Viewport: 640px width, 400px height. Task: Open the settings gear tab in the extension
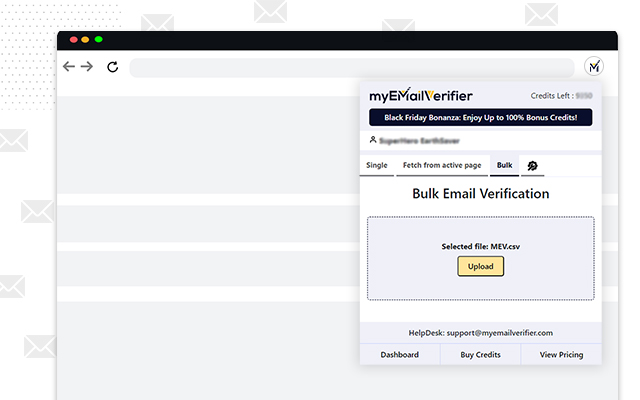point(532,166)
